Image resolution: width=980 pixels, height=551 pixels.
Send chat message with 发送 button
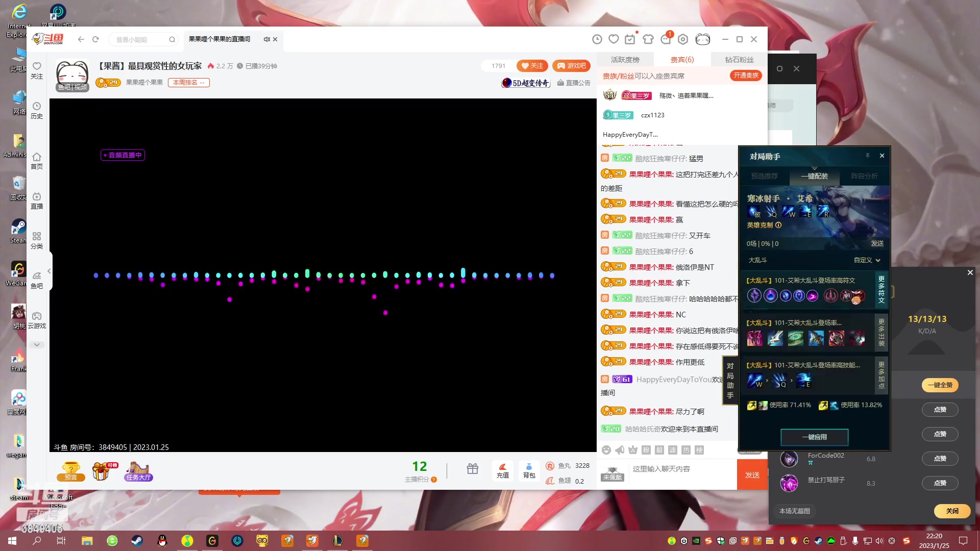(x=752, y=474)
